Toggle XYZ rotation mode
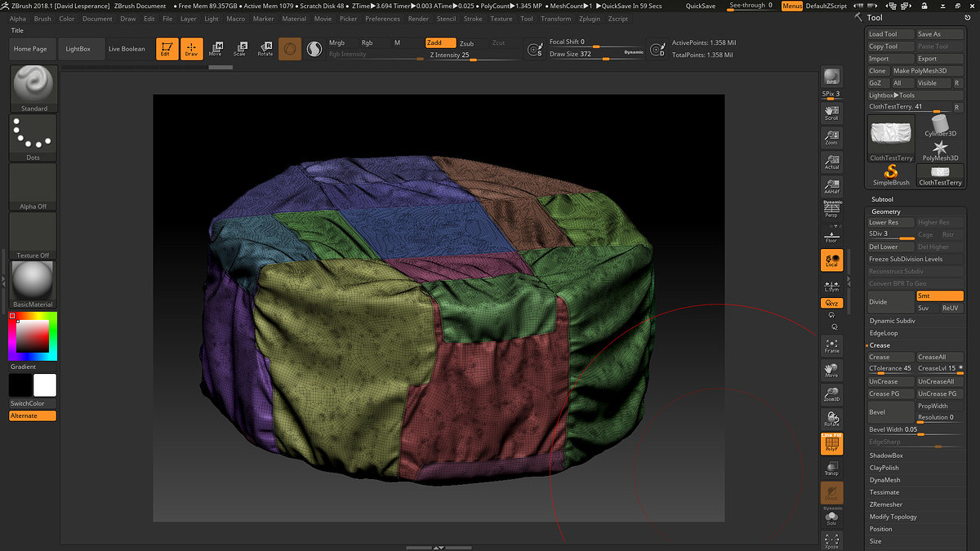This screenshot has width=980, height=551. point(831,303)
